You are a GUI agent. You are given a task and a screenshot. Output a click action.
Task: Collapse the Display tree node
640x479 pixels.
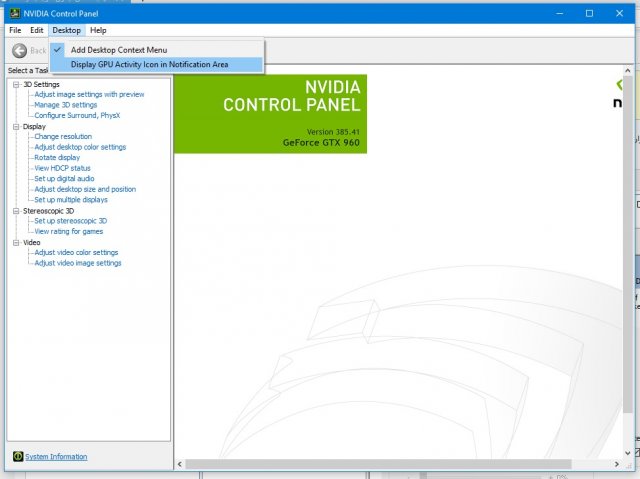[x=17, y=127]
